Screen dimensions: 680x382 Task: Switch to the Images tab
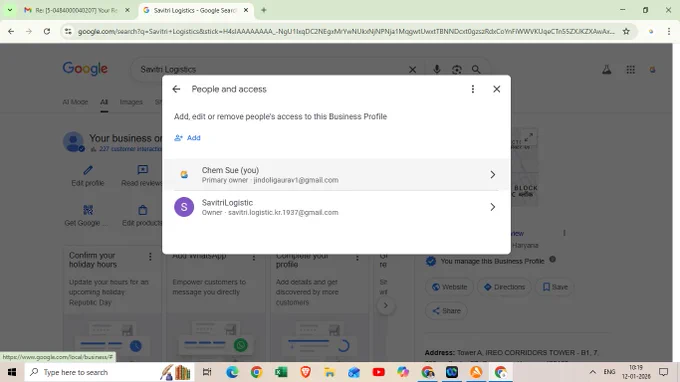(131, 102)
